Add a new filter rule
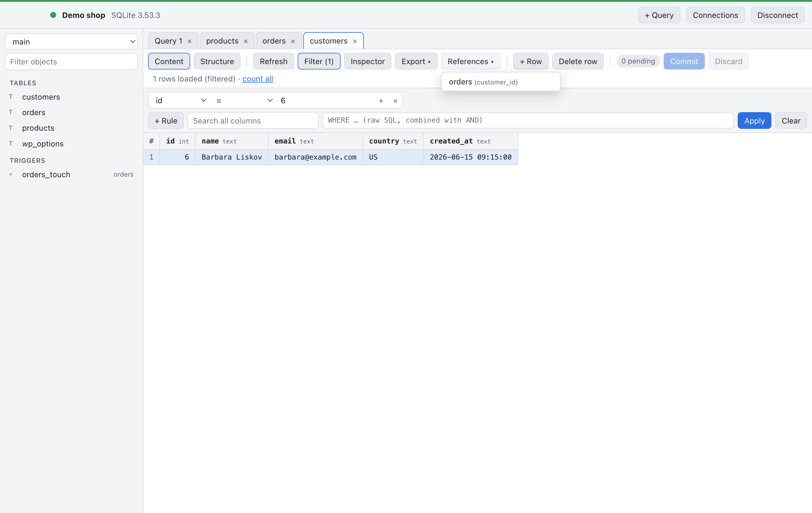This screenshot has height=513, width=812. point(166,120)
